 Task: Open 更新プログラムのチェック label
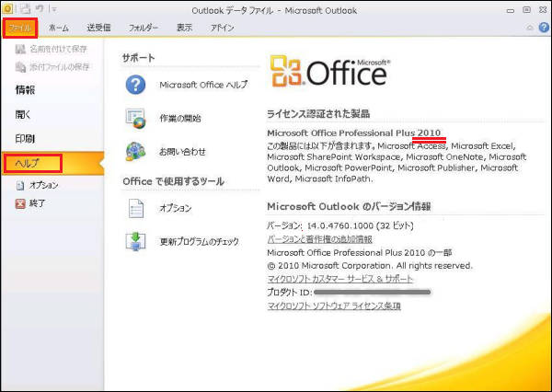click(200, 242)
